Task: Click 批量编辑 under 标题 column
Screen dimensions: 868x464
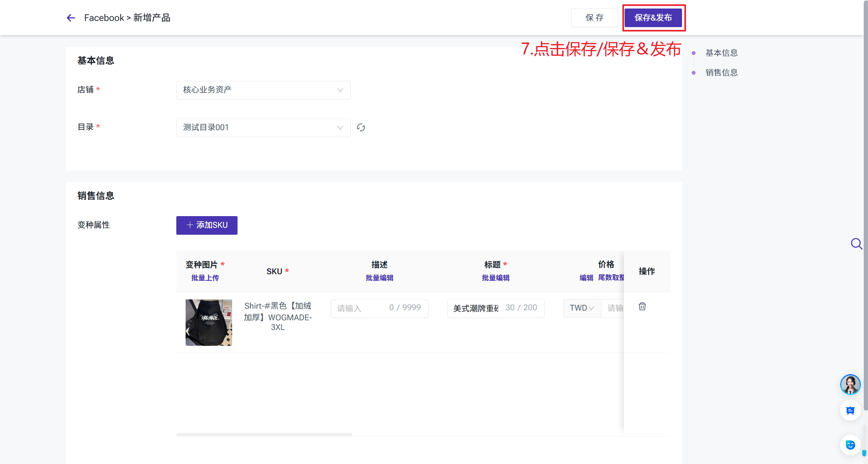Action: [x=496, y=278]
